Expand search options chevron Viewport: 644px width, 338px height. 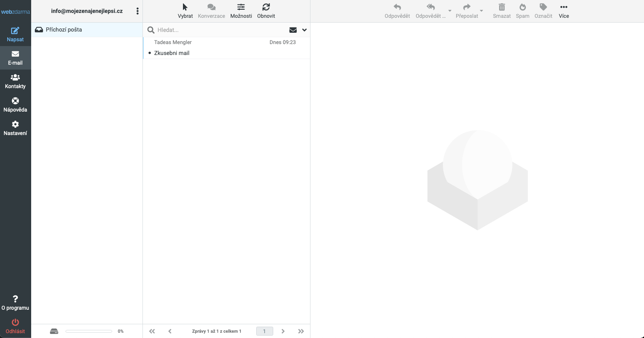pyautogui.click(x=304, y=30)
